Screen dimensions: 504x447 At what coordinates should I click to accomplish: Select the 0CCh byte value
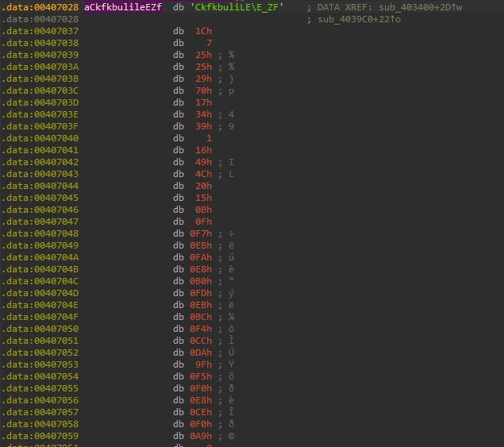click(201, 341)
